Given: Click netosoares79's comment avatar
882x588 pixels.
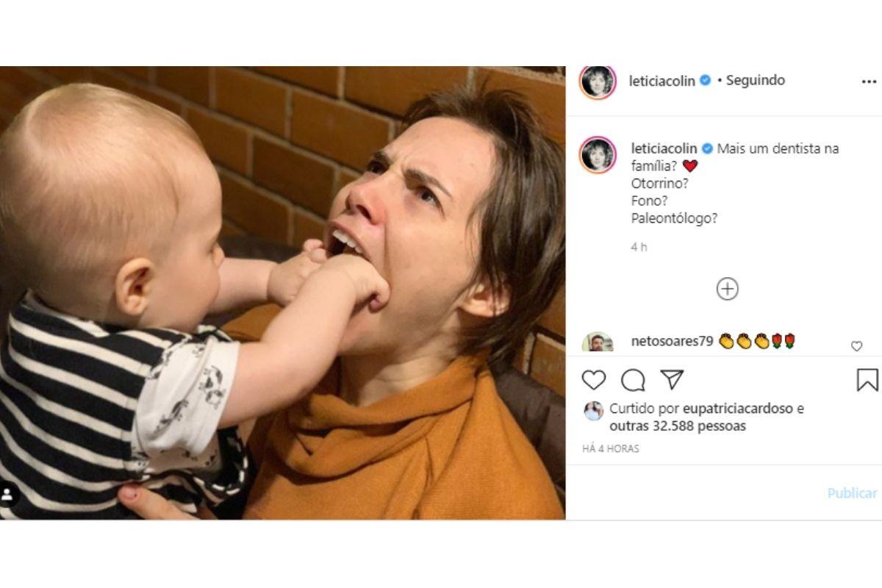Looking at the screenshot, I should (598, 343).
